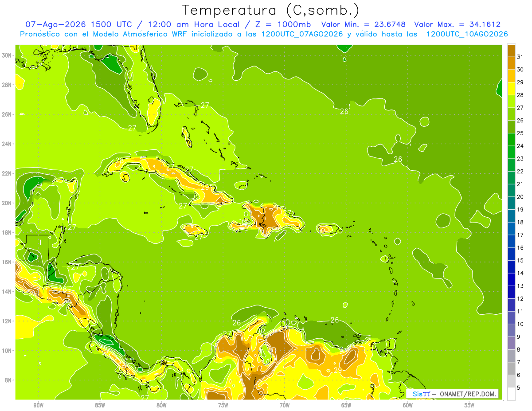
Task: Pick the light green legend swatch between 26 and 27
Action: (511, 114)
